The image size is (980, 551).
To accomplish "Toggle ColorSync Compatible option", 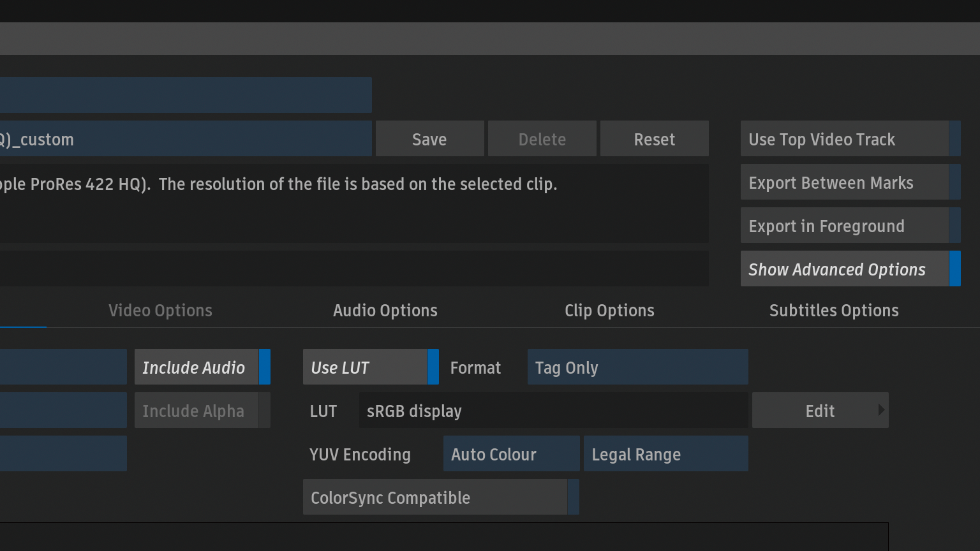I will coord(440,497).
